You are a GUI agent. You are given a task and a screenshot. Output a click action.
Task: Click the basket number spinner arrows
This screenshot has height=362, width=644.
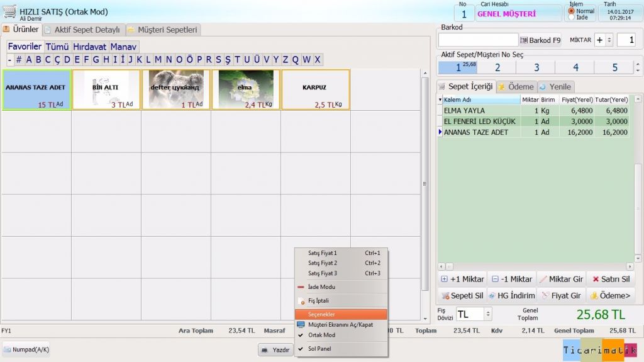tap(639, 67)
